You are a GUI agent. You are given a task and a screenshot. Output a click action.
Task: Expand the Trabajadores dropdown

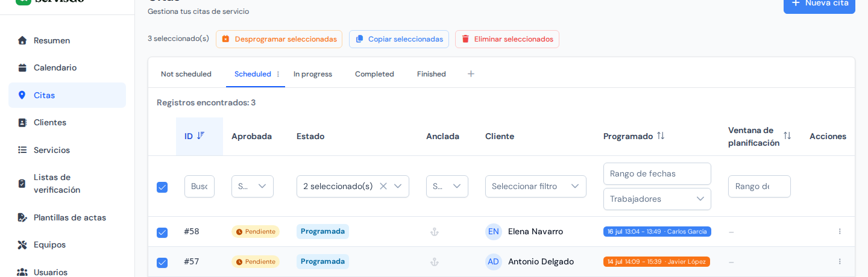point(657,199)
